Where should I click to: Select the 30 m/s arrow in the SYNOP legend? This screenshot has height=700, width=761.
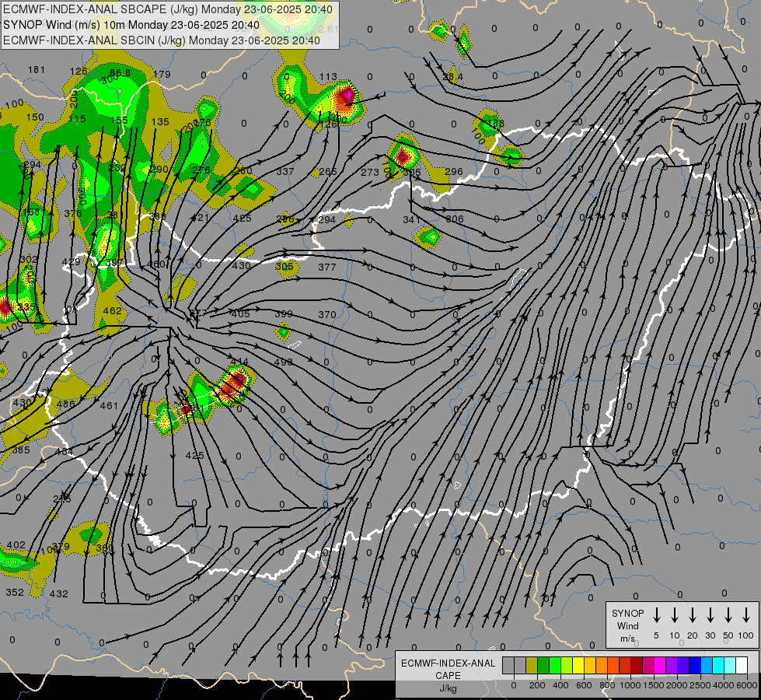(x=710, y=615)
